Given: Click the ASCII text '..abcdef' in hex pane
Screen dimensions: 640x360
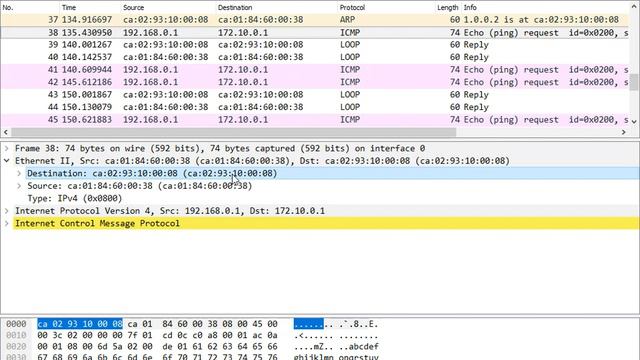Looking at the screenshot, I should (x=359, y=347).
